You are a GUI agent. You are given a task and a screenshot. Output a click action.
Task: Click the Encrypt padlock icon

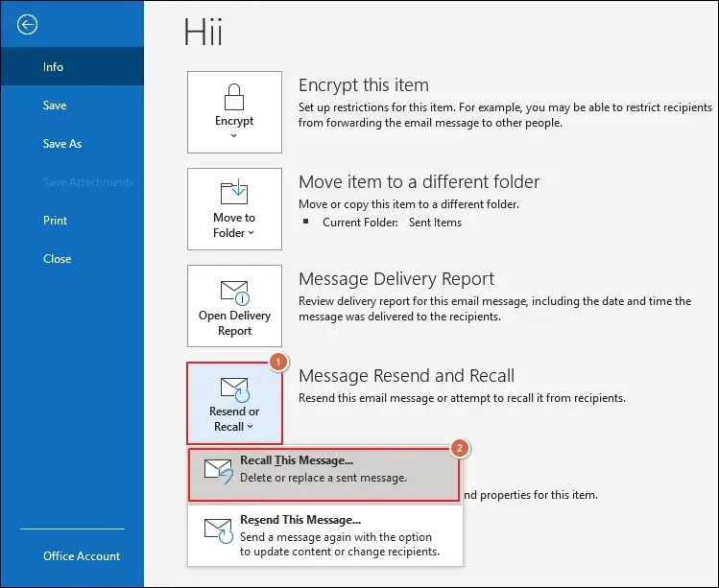[x=234, y=97]
